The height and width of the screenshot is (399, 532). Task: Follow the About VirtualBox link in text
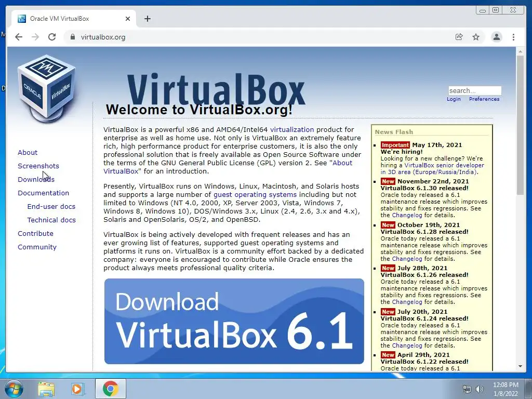342,163
